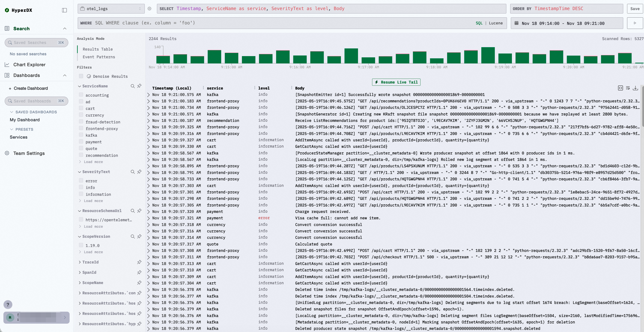This screenshot has width=644, height=332.
Task: Open Chart Explorer in sidebar
Action: pos(29,64)
